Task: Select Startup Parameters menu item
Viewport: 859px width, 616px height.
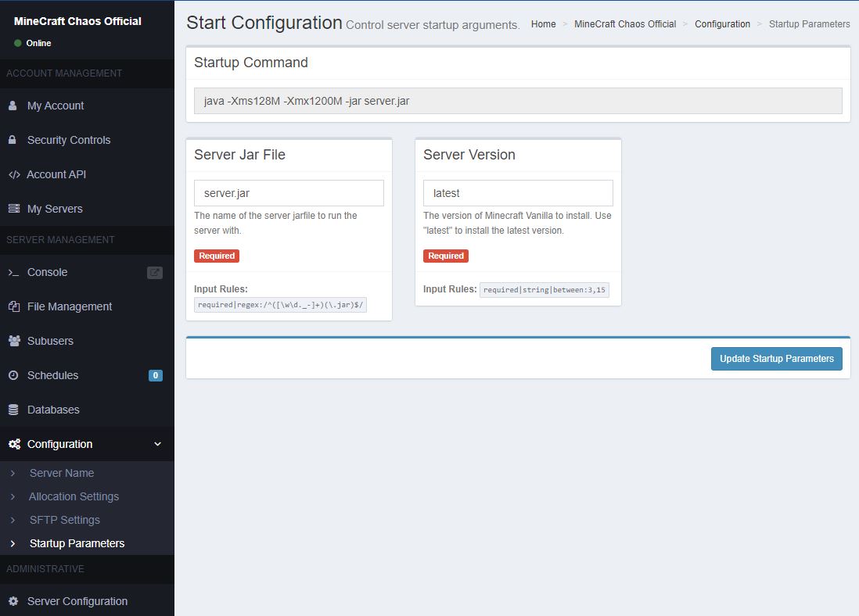Action: click(77, 543)
